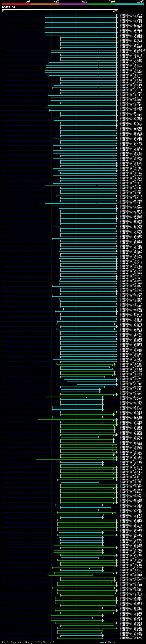This screenshot has width=146, height=644.
Task: Open hit UniRef100_B6U7T4
Action: point(131,55)
